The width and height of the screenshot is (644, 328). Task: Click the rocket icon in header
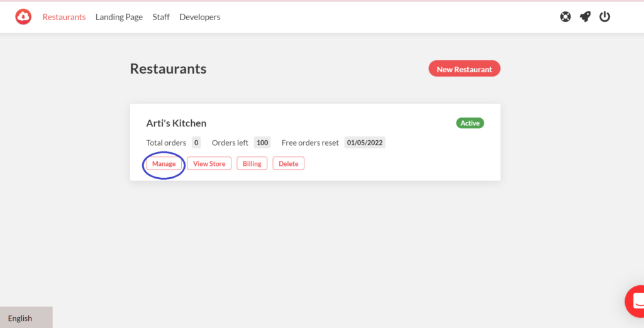pyautogui.click(x=585, y=17)
